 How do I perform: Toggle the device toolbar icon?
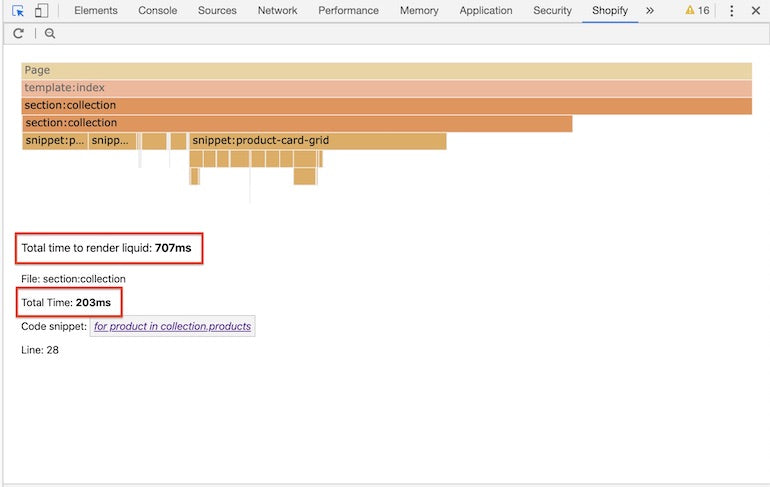(42, 10)
